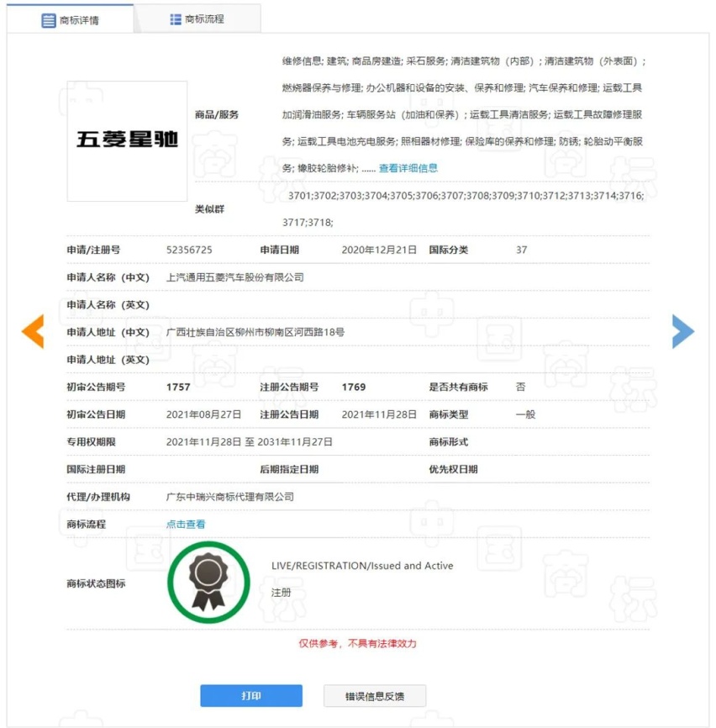Screen dimensions: 716x728
Task: Select preliminary announcement date 2021年08月27日
Action: click(203, 414)
